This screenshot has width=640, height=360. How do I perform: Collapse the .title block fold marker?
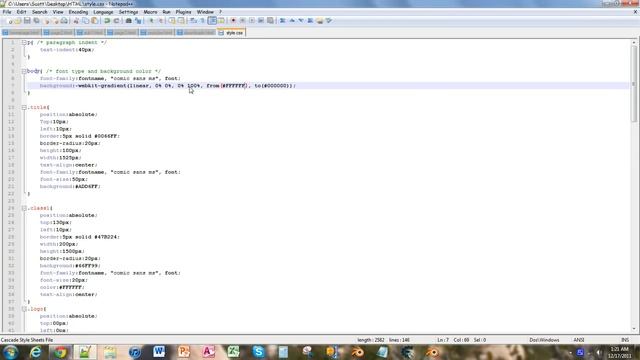click(24, 107)
